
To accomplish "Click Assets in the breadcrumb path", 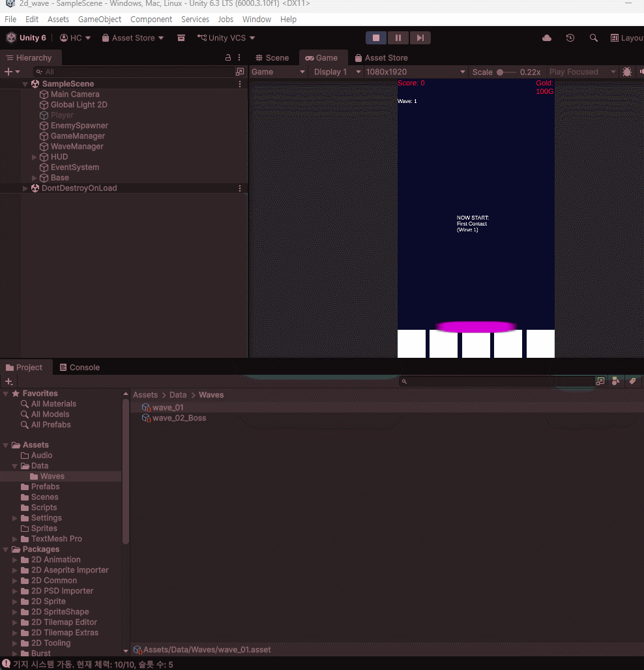I will point(145,395).
